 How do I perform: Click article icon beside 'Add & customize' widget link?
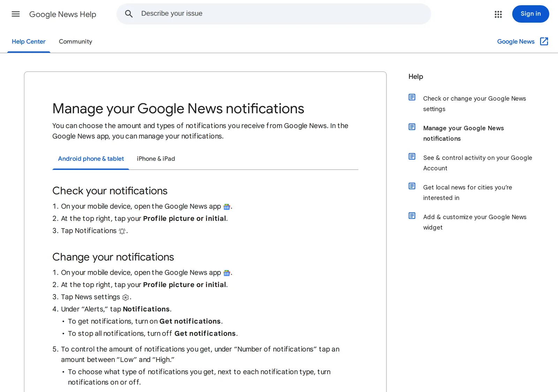(x=412, y=216)
